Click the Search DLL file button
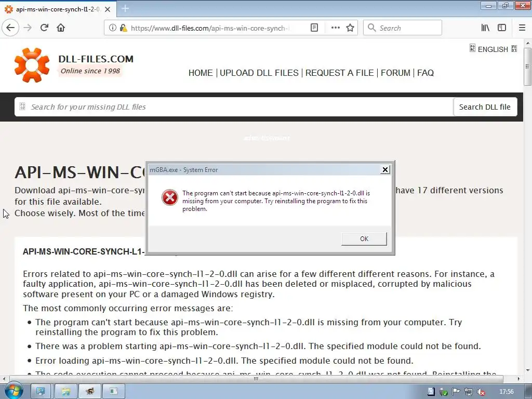This screenshot has height=399, width=532. (485, 107)
